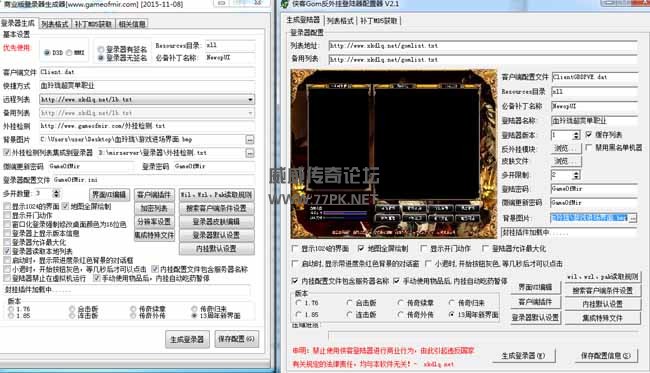Expand the 远程列表 dropdown
Viewport: 650px width, 373px height.
(250, 99)
